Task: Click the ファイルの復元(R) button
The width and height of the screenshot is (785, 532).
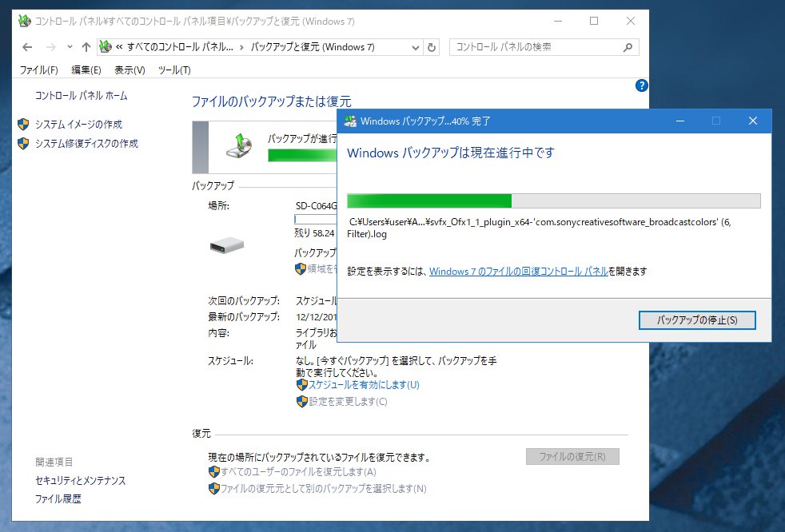Action: [x=572, y=456]
